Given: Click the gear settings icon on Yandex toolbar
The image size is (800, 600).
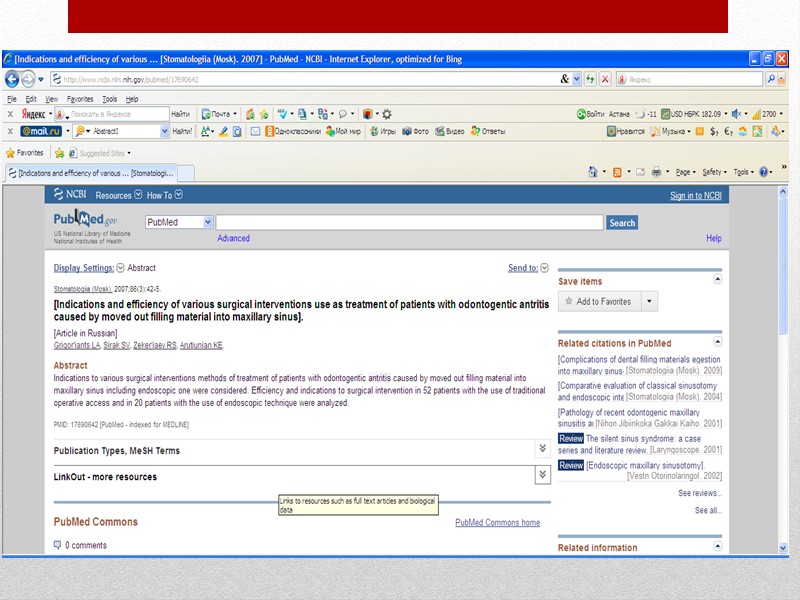Looking at the screenshot, I should coord(387,114).
